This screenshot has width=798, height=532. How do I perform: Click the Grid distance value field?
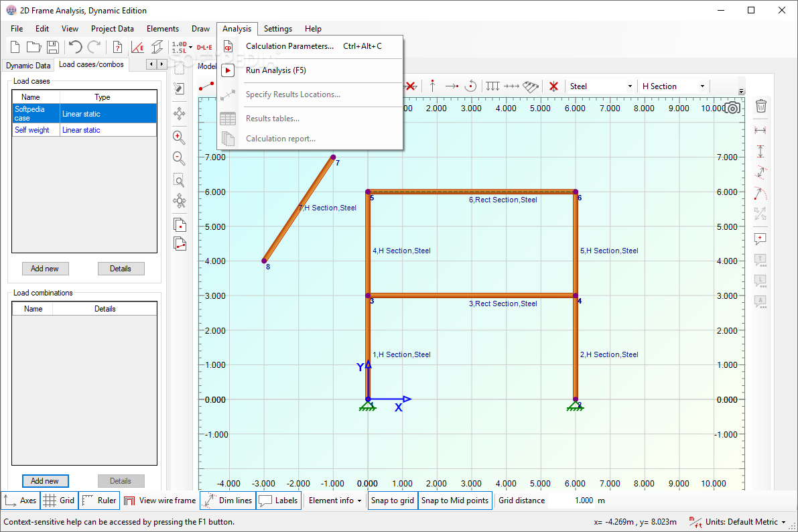pos(572,501)
